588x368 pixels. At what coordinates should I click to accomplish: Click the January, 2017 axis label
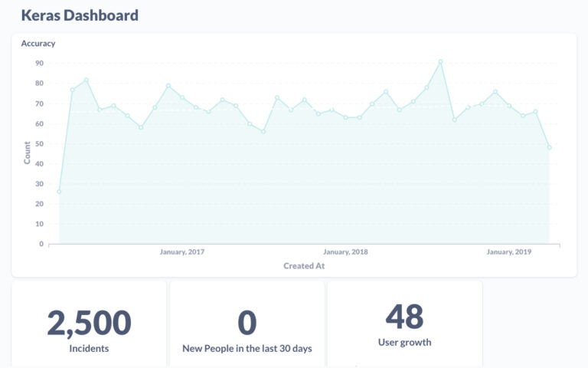tap(182, 251)
